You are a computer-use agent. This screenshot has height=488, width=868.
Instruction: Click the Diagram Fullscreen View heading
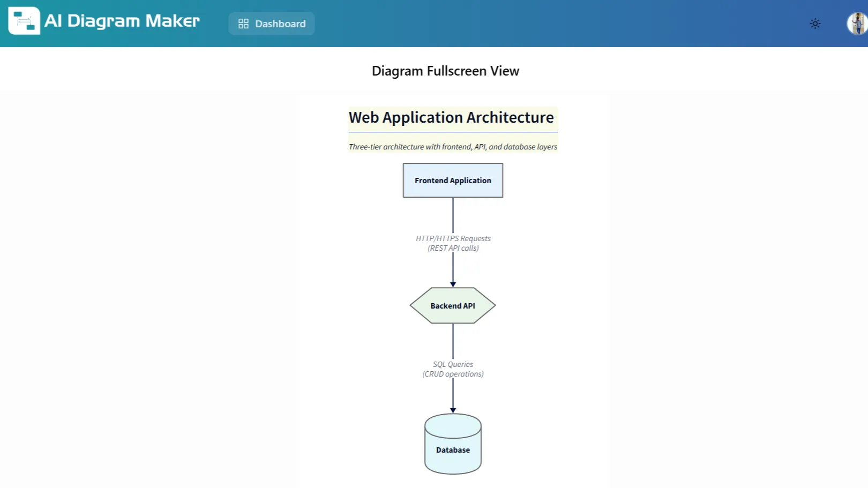tap(445, 71)
